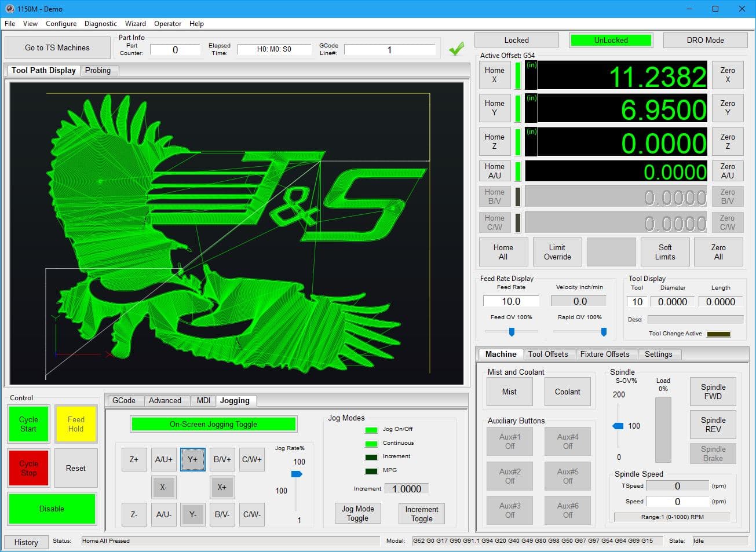
Task: Open the Tool Offsets tab
Action: [547, 354]
